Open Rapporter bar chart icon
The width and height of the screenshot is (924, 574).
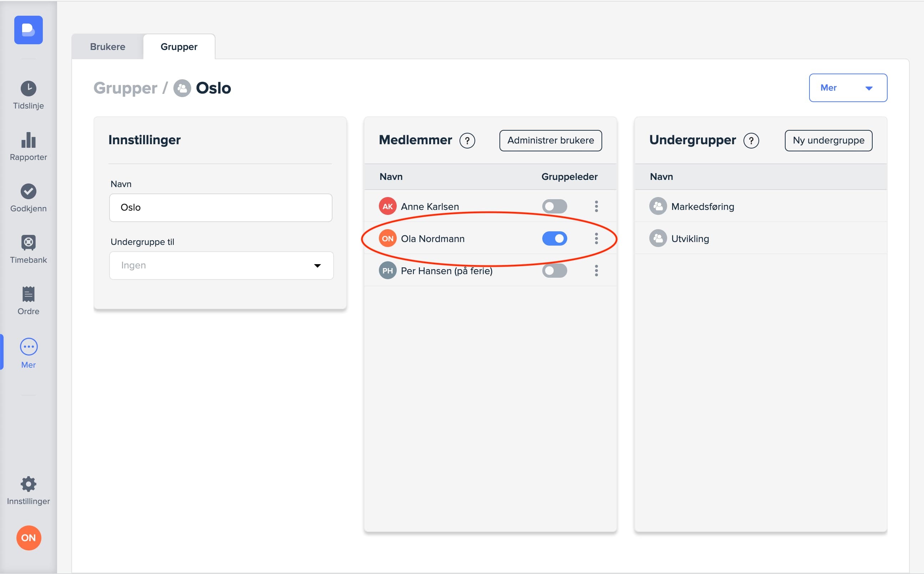point(29,140)
